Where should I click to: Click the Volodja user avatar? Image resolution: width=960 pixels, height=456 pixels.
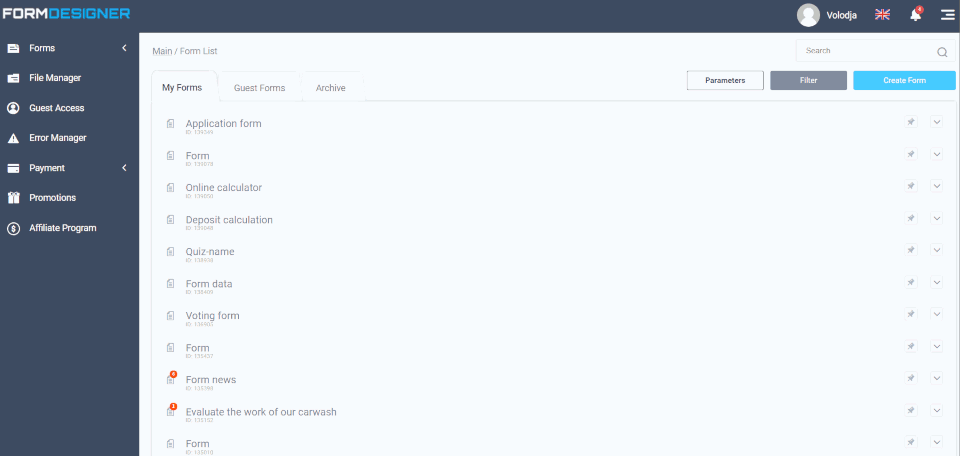pos(808,15)
